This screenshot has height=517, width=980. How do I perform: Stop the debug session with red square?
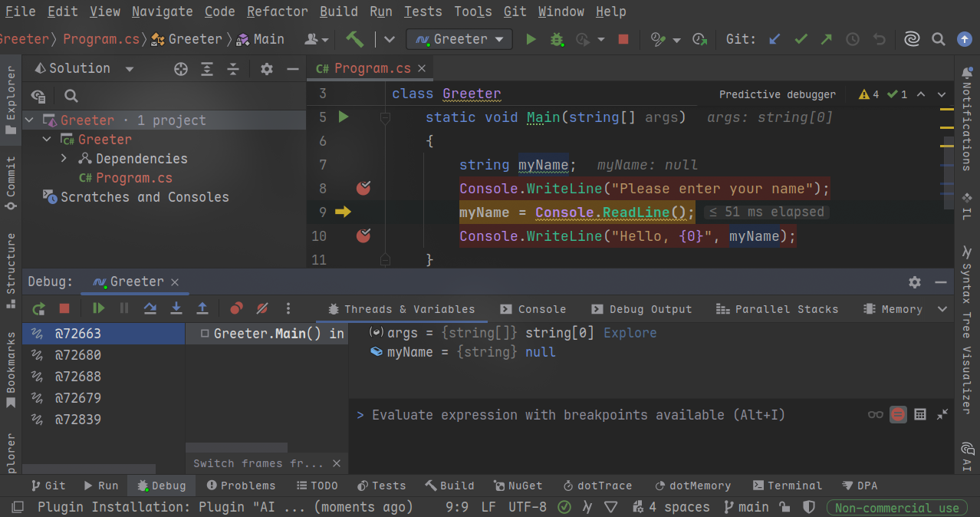(x=64, y=308)
